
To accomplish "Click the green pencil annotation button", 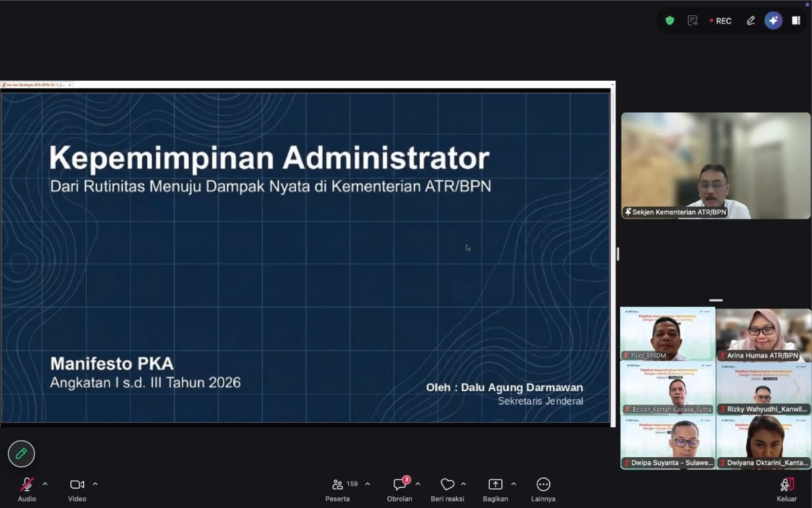I will pyautogui.click(x=21, y=454).
